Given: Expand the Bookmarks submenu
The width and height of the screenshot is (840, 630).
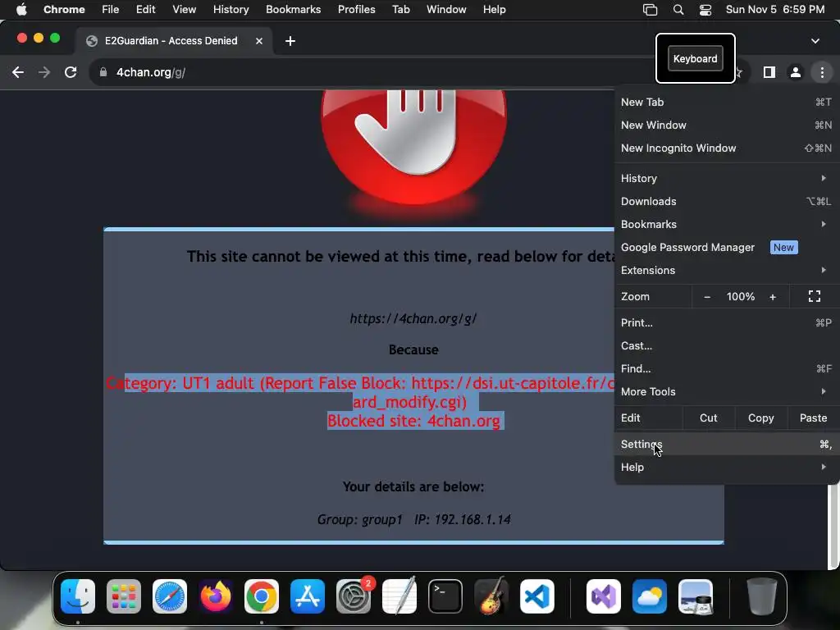Looking at the screenshot, I should 726,224.
